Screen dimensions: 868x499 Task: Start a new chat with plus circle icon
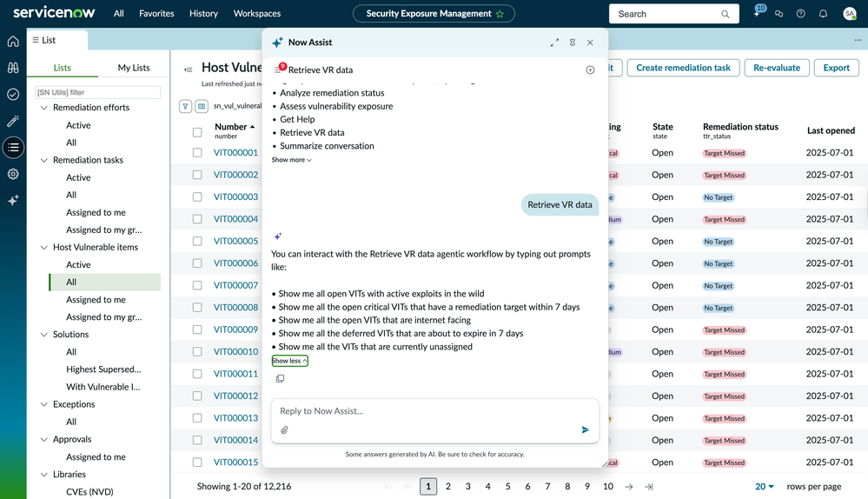[590, 70]
